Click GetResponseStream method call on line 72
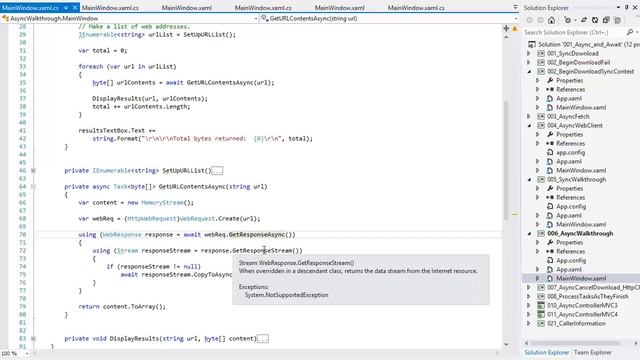The width and height of the screenshot is (640, 360). pos(262,251)
